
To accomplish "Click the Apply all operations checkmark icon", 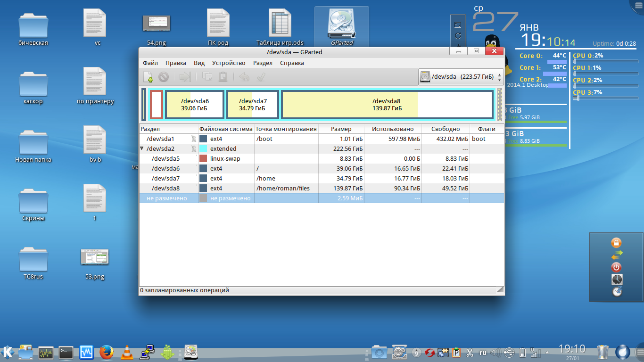I will click(261, 77).
